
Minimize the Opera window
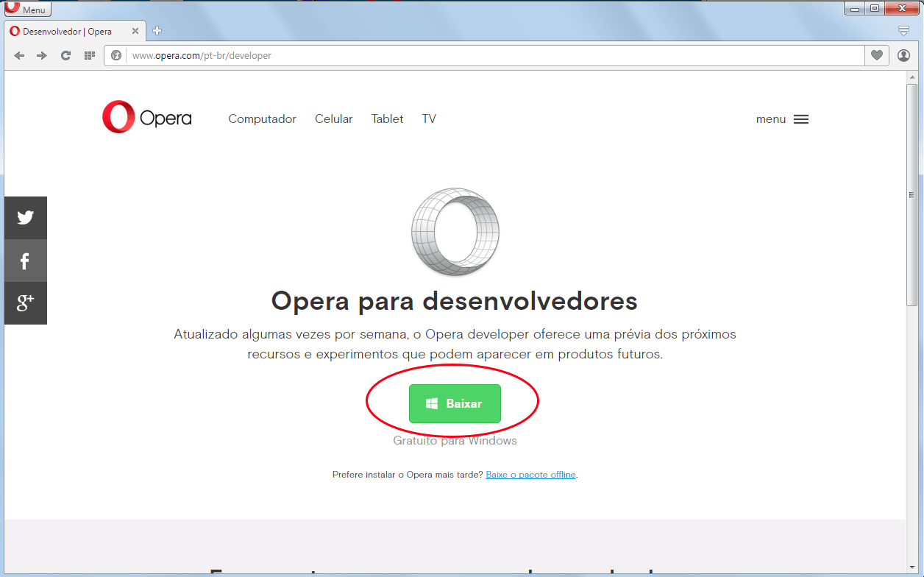click(x=853, y=8)
